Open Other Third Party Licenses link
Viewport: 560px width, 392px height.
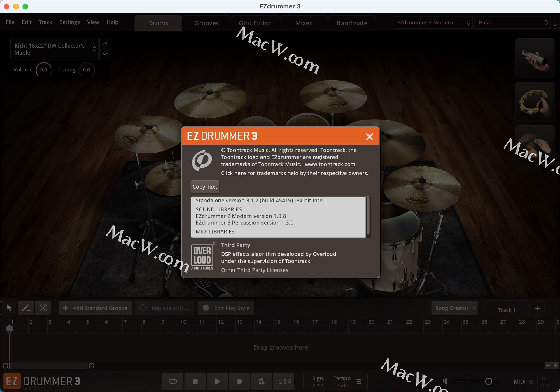point(254,270)
